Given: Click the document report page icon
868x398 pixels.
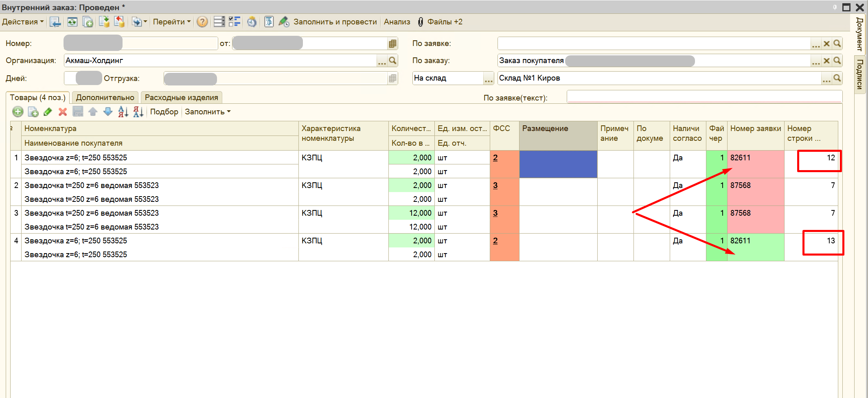Looking at the screenshot, I should click(269, 22).
